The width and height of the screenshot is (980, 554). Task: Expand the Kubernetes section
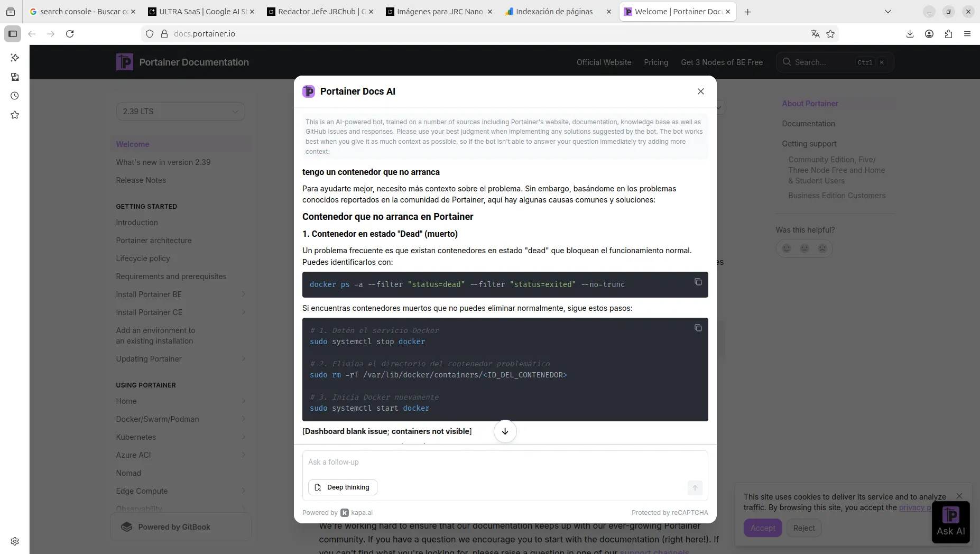pos(244,437)
